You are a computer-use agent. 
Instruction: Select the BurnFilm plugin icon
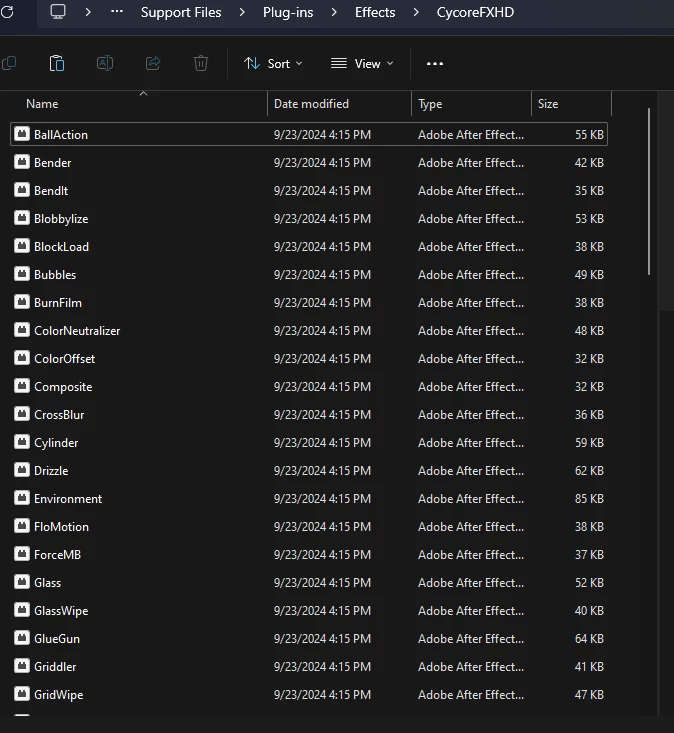click(22, 302)
